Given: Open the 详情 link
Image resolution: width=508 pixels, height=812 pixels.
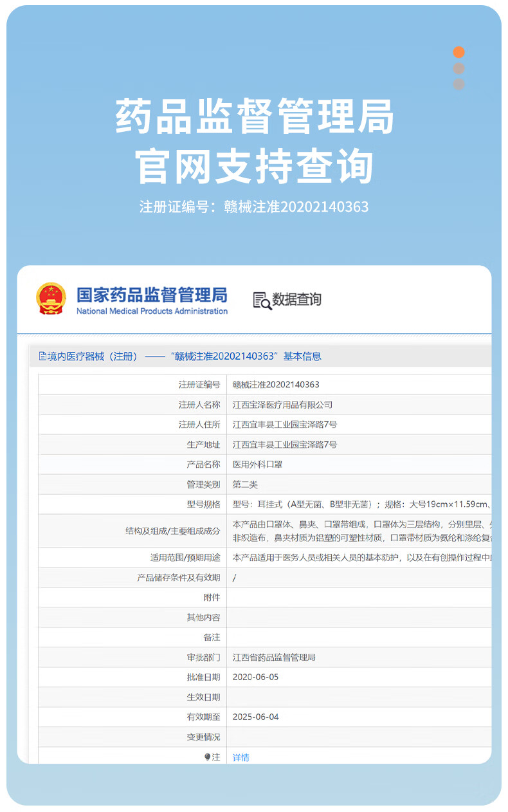Looking at the screenshot, I should point(241,757).
